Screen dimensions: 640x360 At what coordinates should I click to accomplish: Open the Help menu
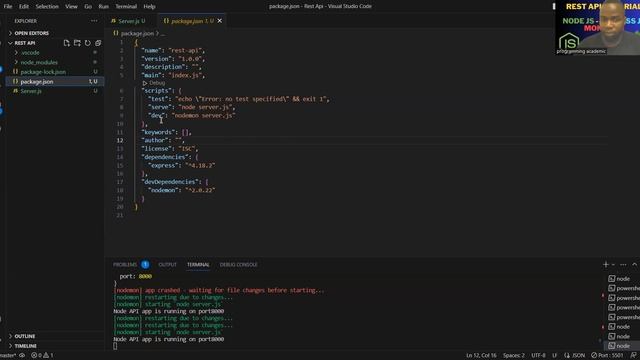point(149,7)
